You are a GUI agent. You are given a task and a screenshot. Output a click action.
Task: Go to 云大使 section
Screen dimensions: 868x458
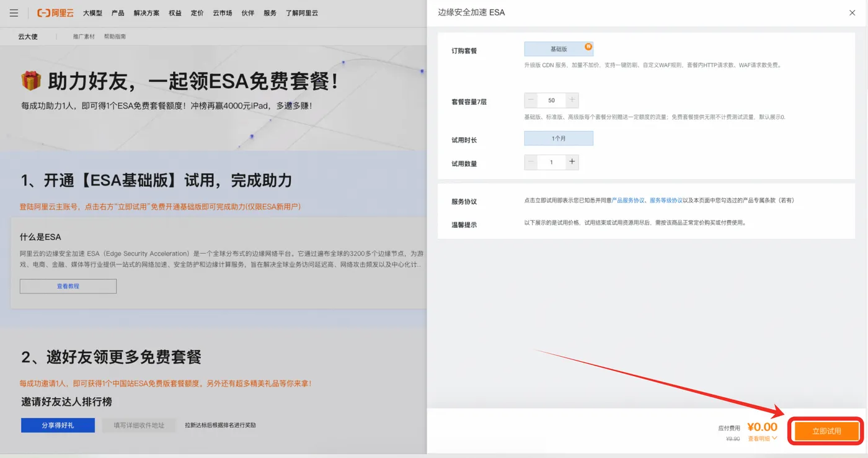pos(27,37)
